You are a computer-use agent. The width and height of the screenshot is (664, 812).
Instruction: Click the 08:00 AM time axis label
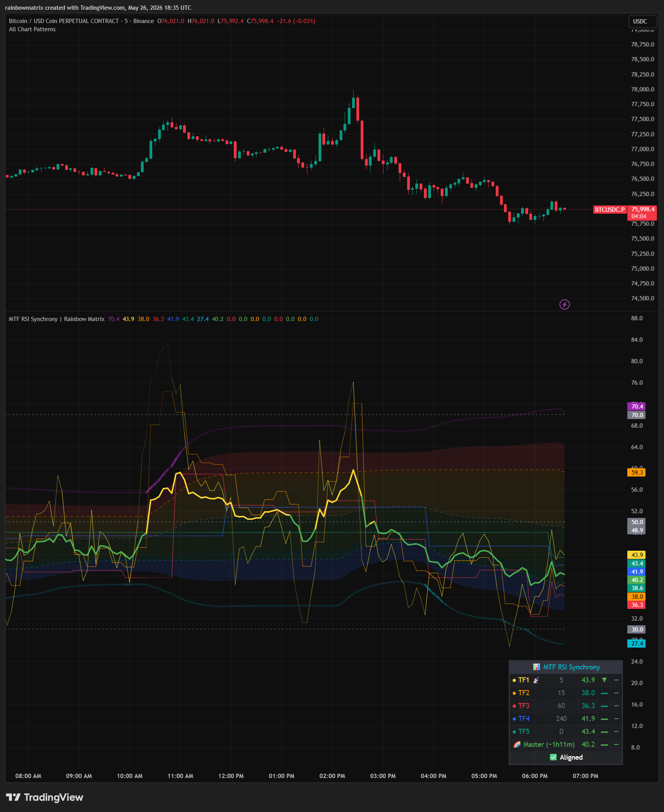click(x=28, y=776)
